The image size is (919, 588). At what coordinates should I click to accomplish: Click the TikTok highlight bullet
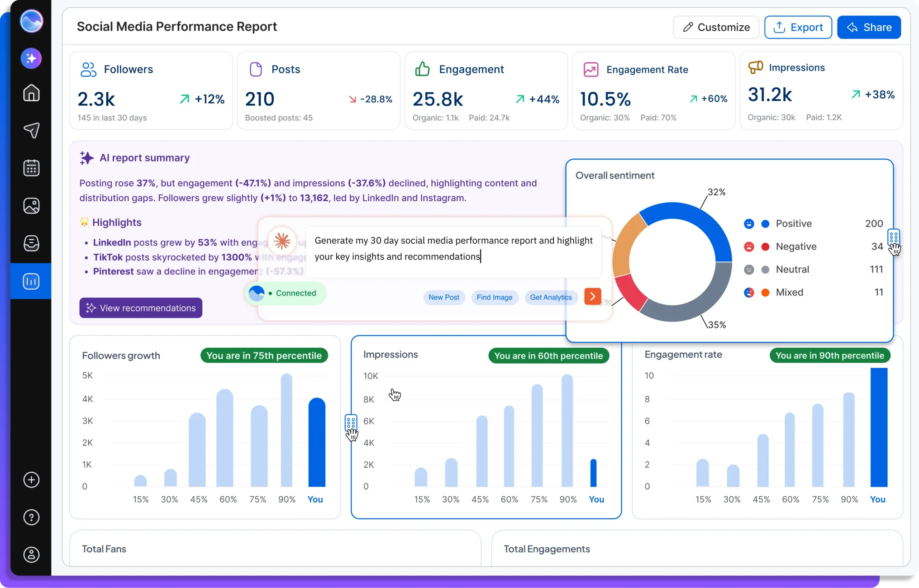click(x=172, y=257)
